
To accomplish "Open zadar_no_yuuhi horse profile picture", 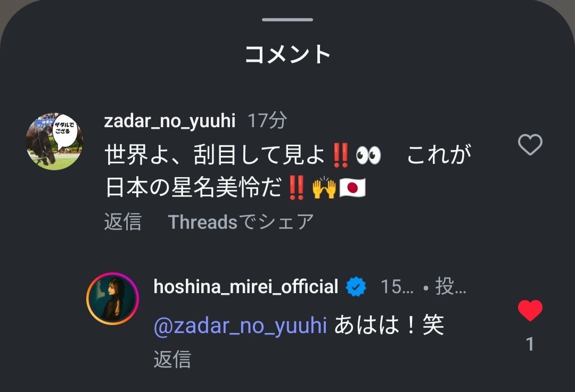I will (54, 141).
